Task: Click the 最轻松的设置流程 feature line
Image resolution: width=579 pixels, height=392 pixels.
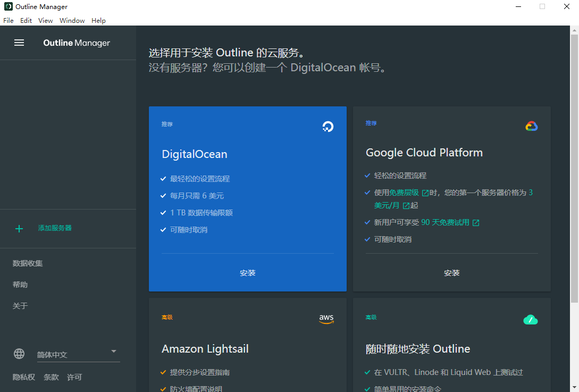Action: (x=200, y=179)
